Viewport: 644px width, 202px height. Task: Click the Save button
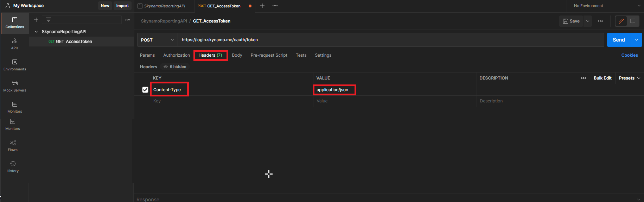(572, 21)
